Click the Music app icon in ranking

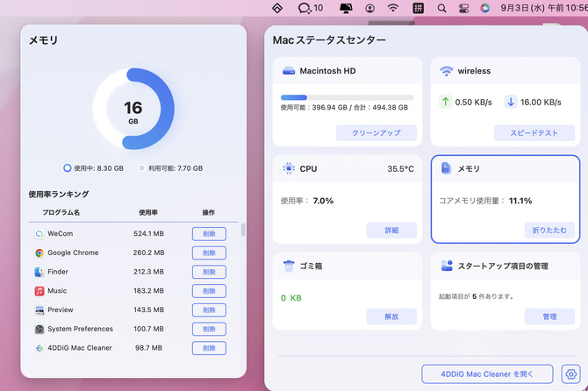[x=39, y=291]
